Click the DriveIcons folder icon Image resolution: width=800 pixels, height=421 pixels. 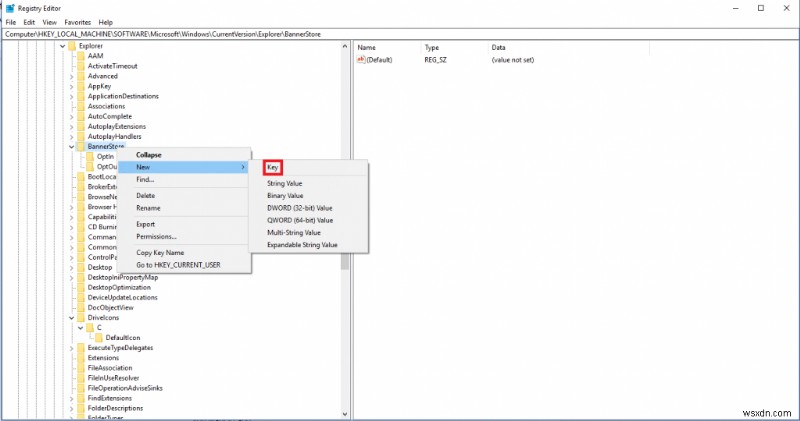81,317
